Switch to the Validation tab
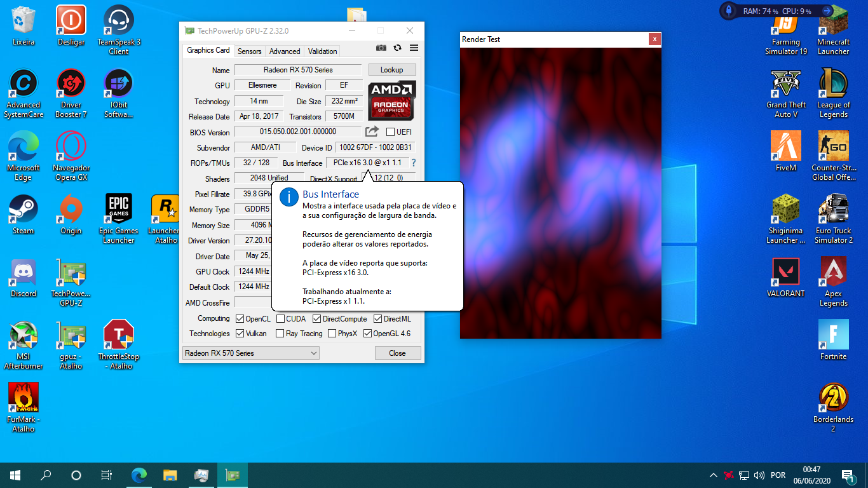Image resolution: width=868 pixels, height=488 pixels. click(323, 51)
